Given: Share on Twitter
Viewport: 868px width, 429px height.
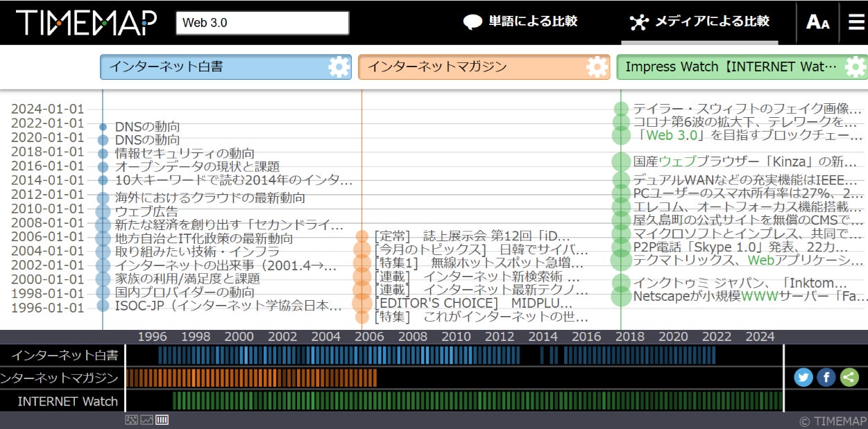Looking at the screenshot, I should (x=803, y=377).
